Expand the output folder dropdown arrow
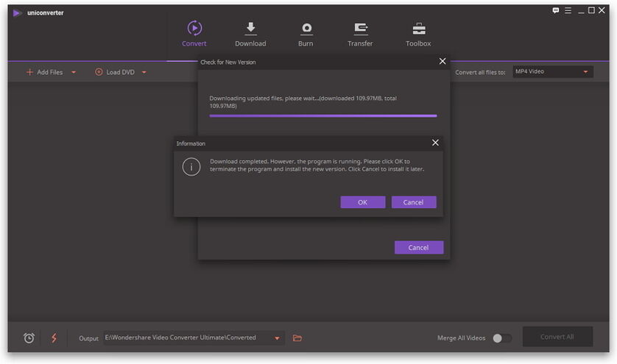 point(277,338)
